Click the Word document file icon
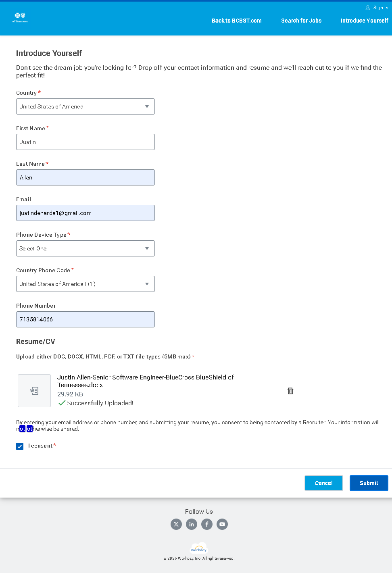This screenshot has height=573, width=392. [x=34, y=391]
